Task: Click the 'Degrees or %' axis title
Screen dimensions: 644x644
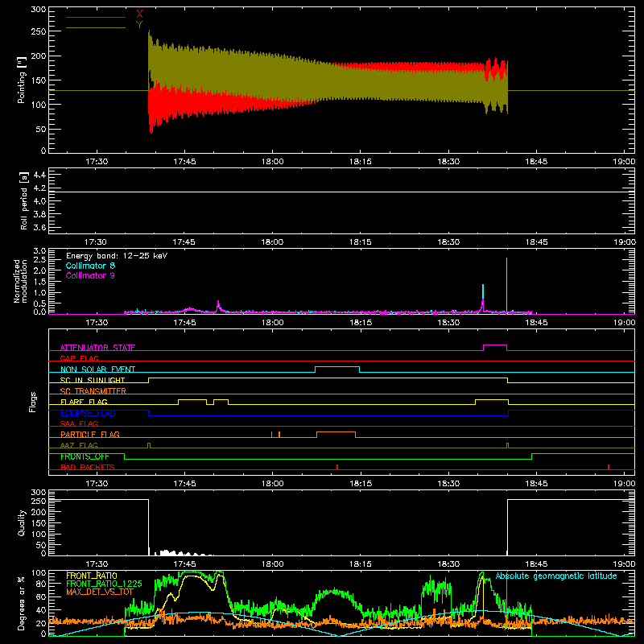Action: click(22, 604)
